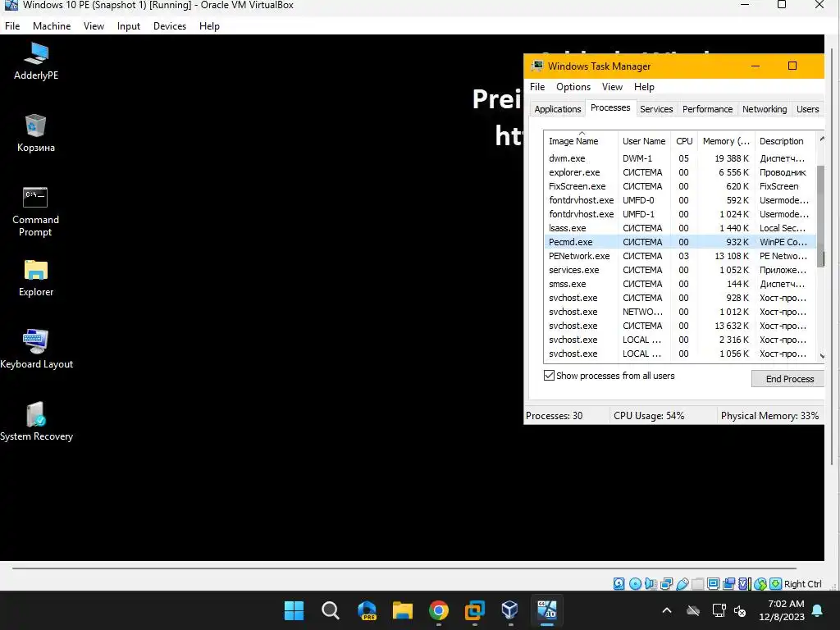Switch to the Users tab
The height and width of the screenshot is (630, 840).
807,109
